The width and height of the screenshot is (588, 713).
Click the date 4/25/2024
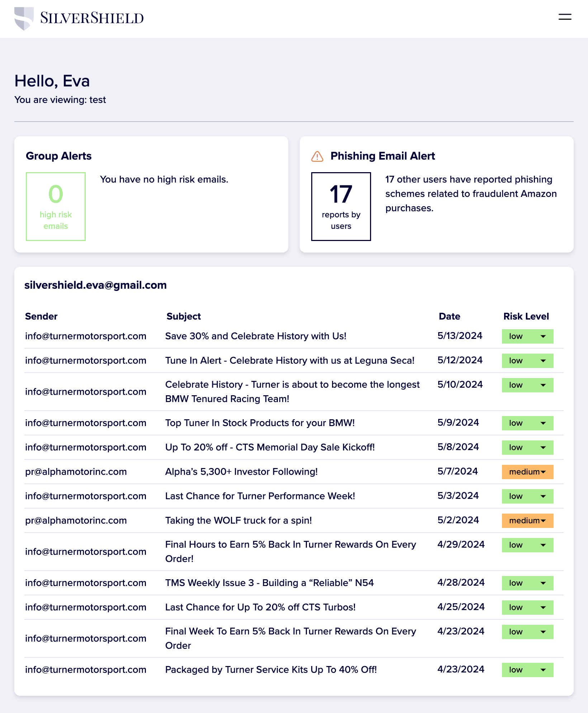click(x=461, y=607)
